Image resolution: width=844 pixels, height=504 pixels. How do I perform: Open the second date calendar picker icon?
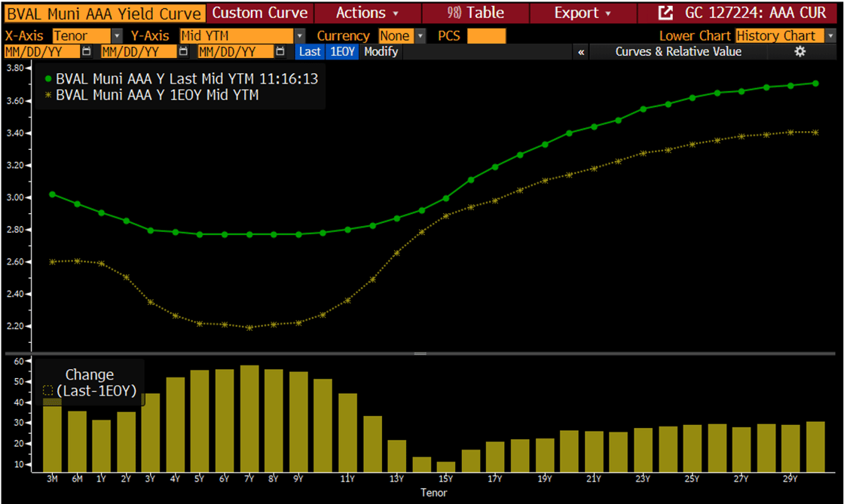[183, 52]
